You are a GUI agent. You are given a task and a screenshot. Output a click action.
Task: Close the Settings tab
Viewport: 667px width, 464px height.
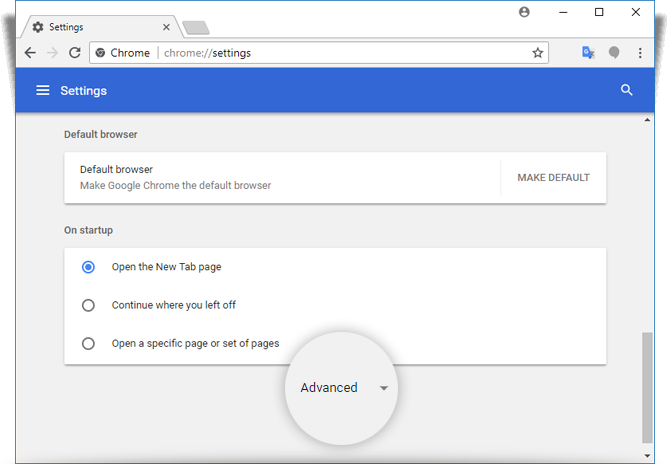point(166,27)
